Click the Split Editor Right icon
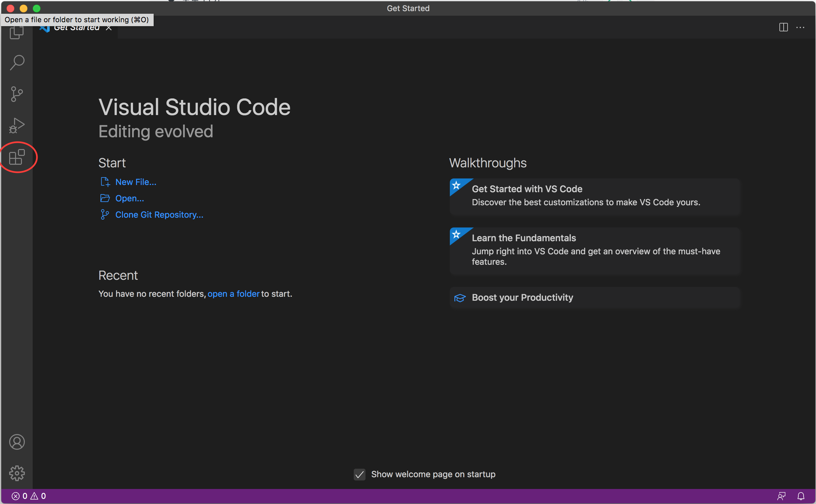Screen dimensions: 816x504 pos(783,27)
